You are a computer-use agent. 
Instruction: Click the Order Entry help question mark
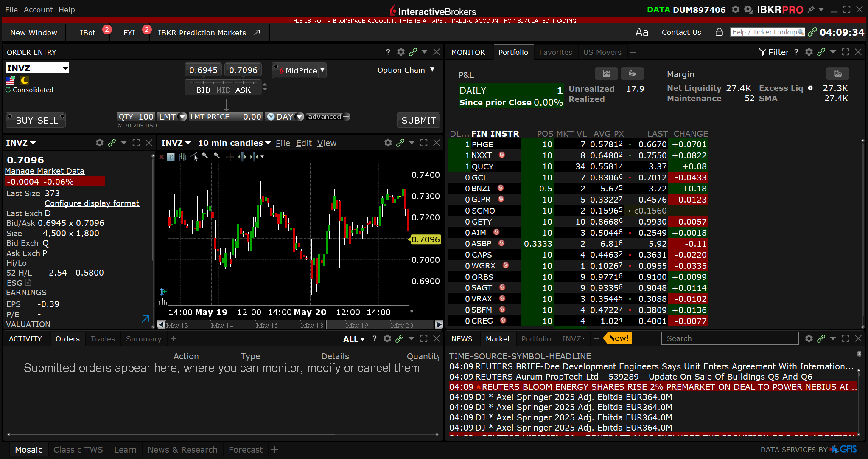pyautogui.click(x=388, y=52)
